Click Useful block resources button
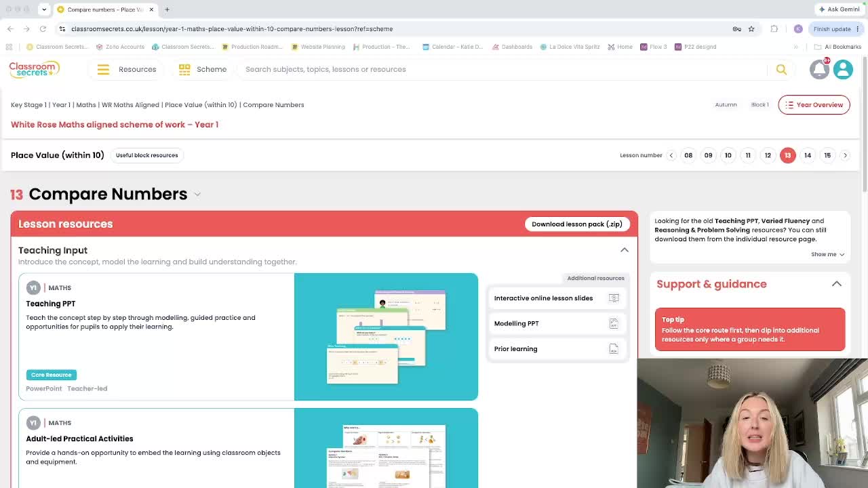 (x=146, y=155)
